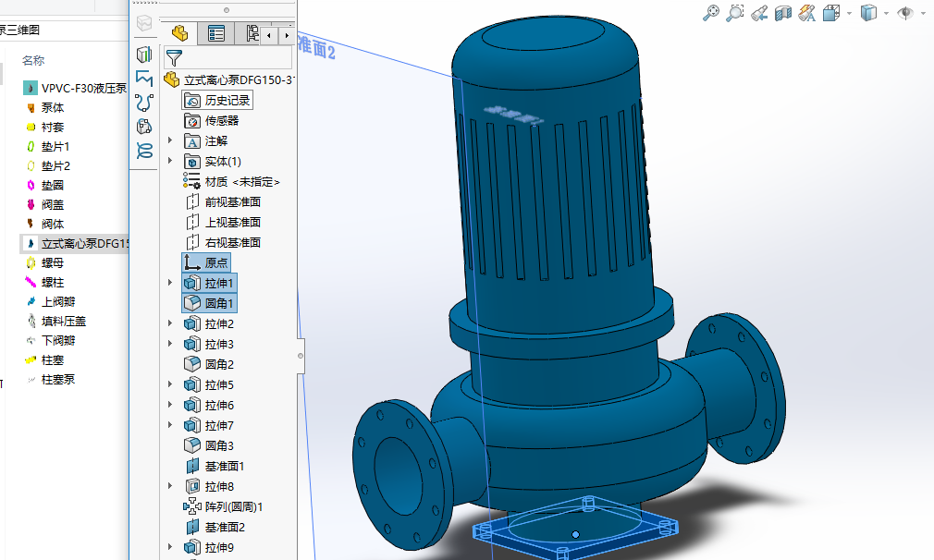Expand the 拉伸3 feature arrow
Image resolution: width=934 pixels, height=560 pixels.
coord(170,344)
